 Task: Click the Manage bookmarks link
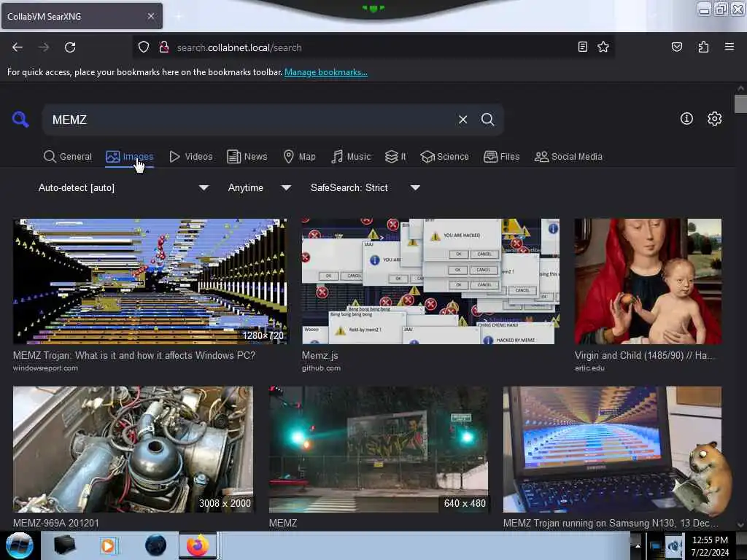click(326, 72)
